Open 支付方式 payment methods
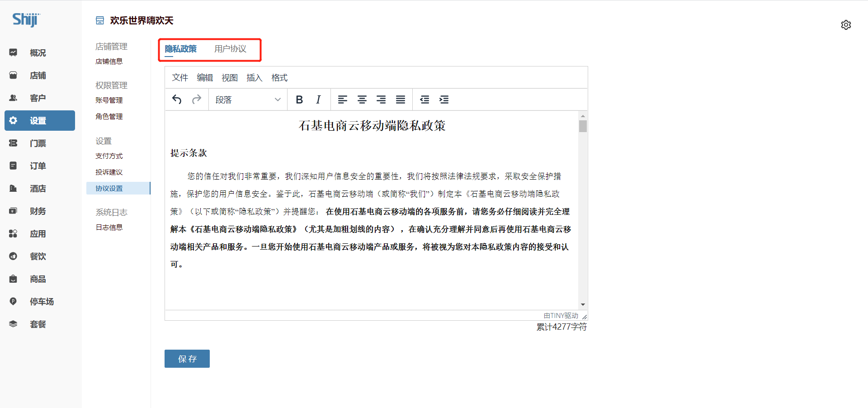The width and height of the screenshot is (868, 408). 109,156
